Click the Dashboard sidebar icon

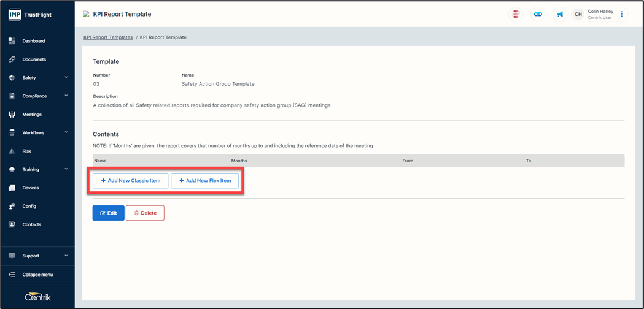(12, 41)
